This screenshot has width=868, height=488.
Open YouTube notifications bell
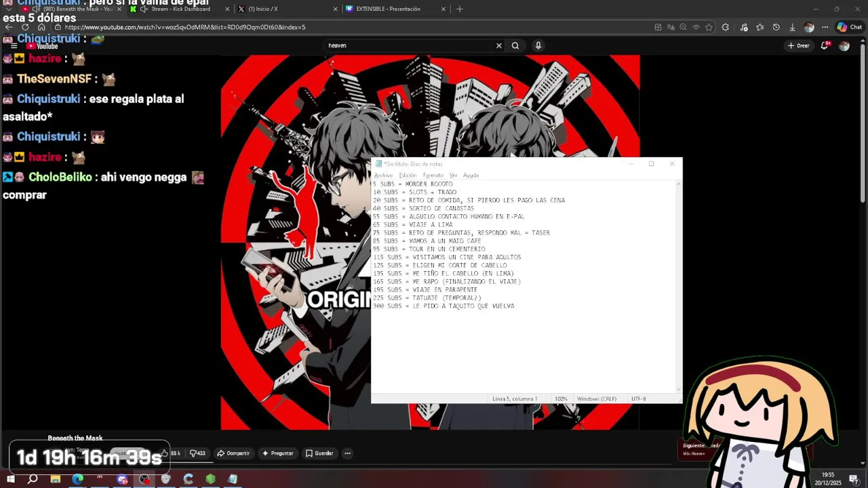tap(825, 45)
